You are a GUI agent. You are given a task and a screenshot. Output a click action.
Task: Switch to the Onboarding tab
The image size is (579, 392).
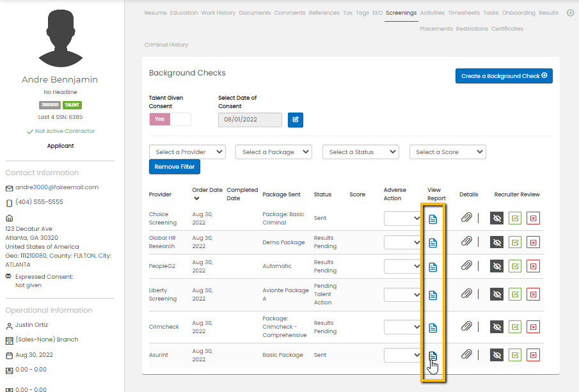[518, 13]
